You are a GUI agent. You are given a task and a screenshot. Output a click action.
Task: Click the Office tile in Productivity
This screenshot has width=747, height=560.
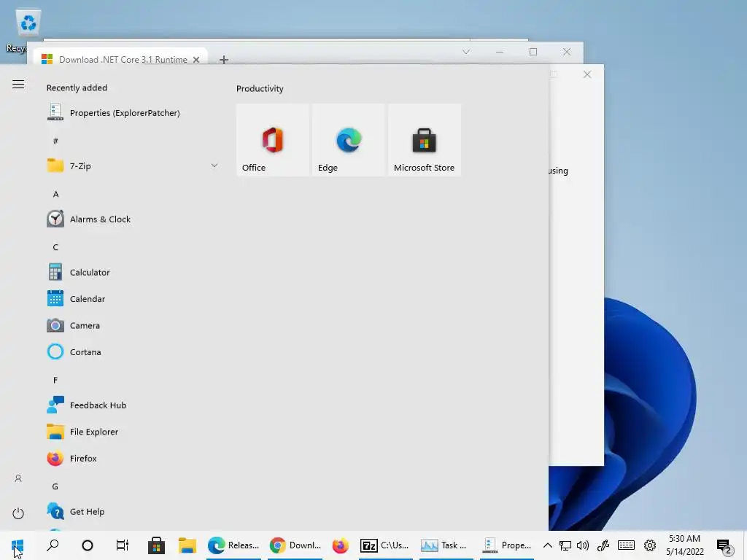tap(273, 140)
